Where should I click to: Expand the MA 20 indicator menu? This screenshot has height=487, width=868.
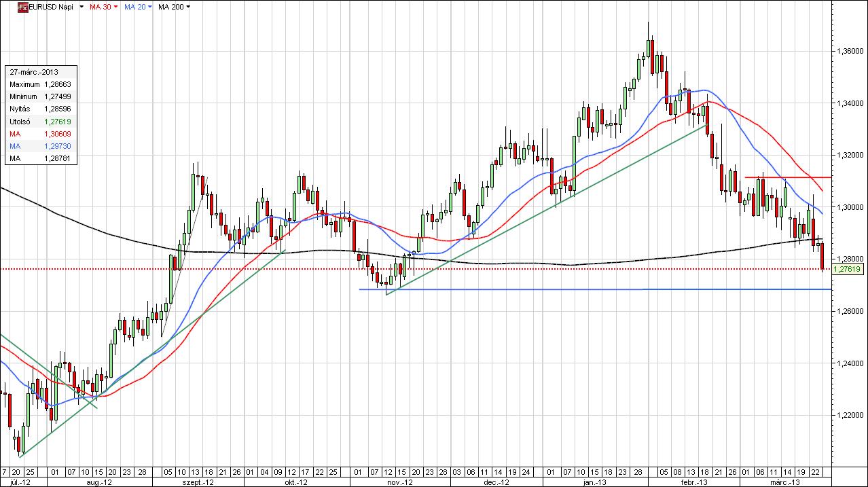(149, 7)
